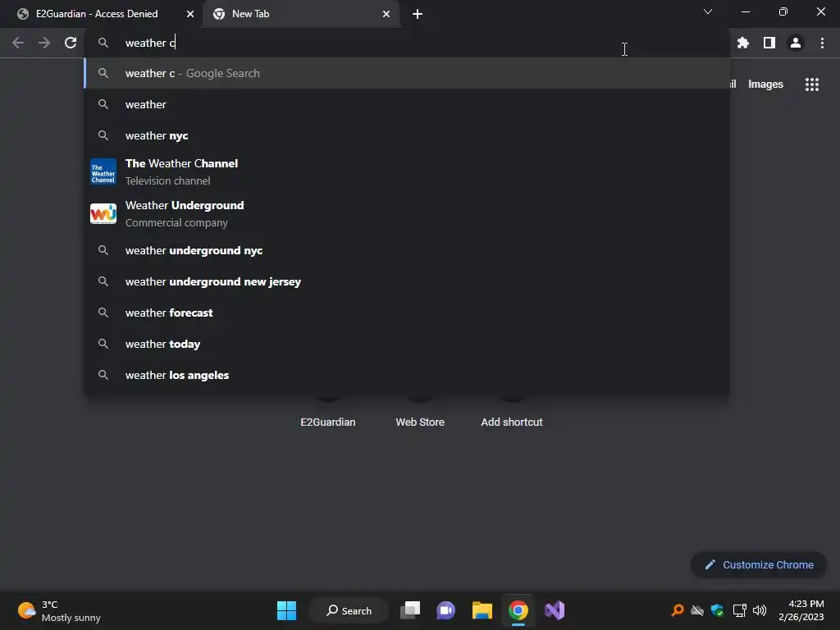Open the Images link

(x=765, y=84)
